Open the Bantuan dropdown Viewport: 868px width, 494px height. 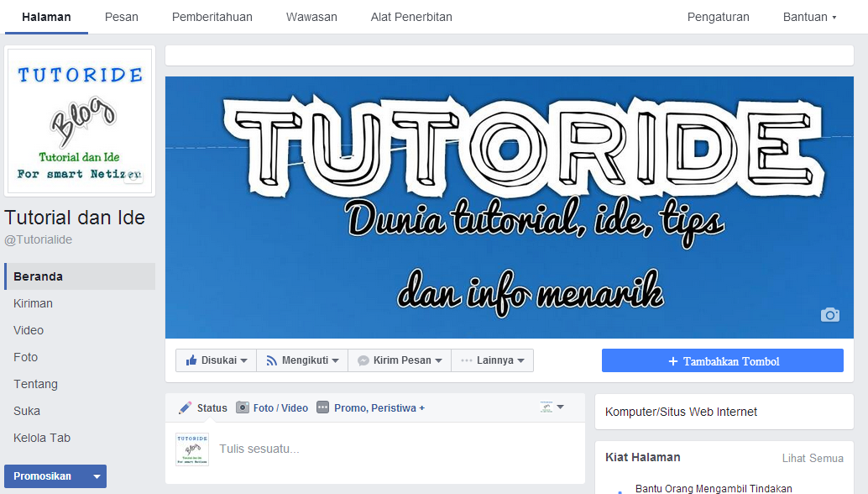coord(808,16)
